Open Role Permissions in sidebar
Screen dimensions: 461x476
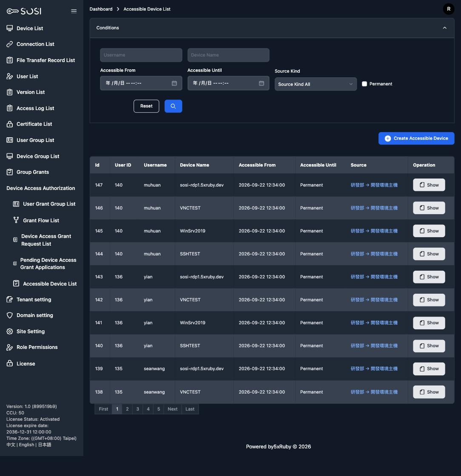37,347
